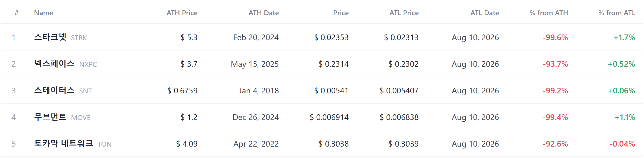The height and width of the screenshot is (158, 644).
Task: Open the 무브먼트 MOVE coin link
Action: 62,117
